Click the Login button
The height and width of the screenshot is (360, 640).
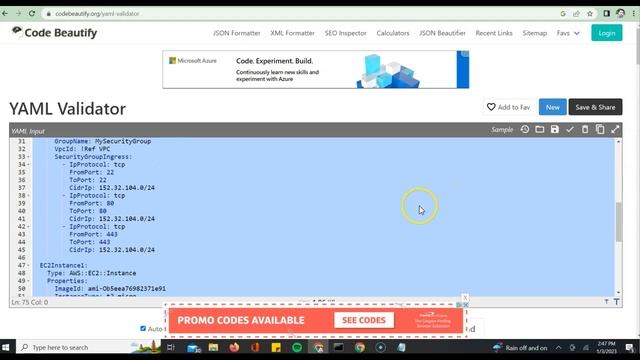click(x=607, y=33)
